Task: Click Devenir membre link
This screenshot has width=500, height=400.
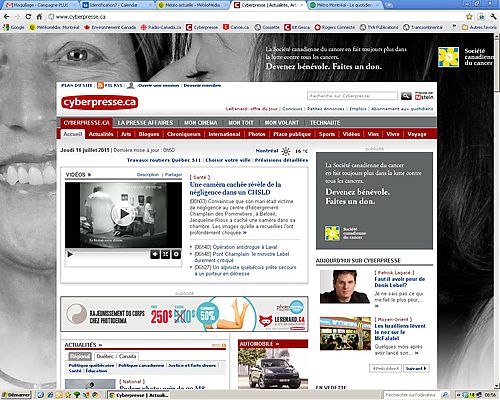Action: coord(202,86)
